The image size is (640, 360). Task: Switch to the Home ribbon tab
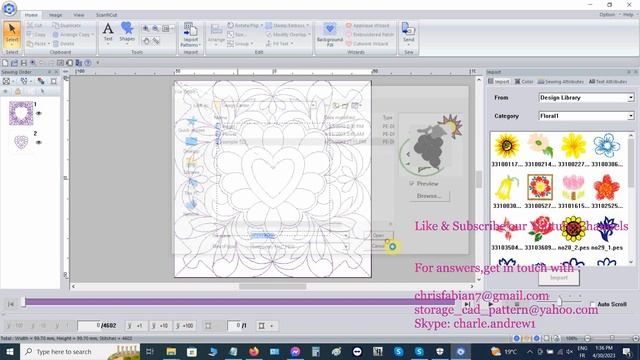pyautogui.click(x=31, y=15)
